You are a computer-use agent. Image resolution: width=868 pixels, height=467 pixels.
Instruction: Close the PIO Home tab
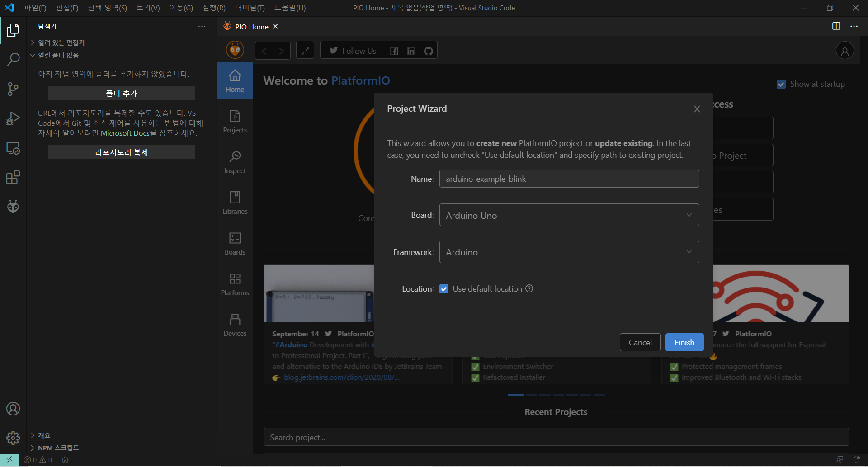[275, 27]
